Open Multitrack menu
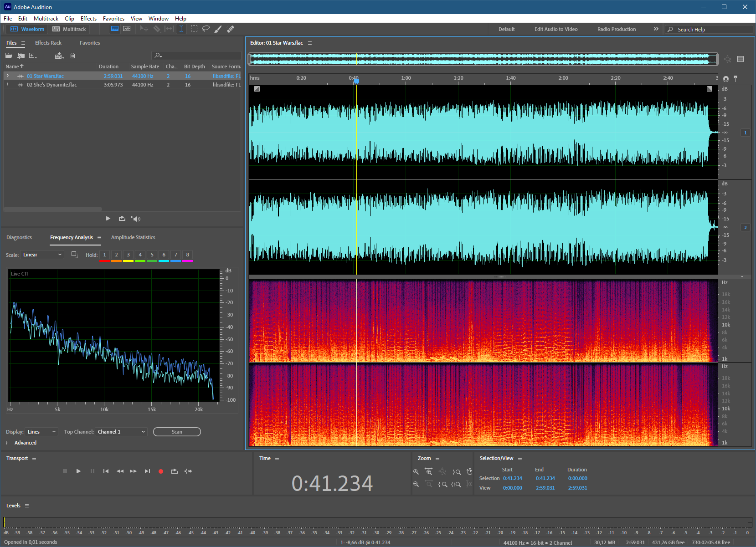Viewport: 756px width, 547px height. (x=46, y=19)
